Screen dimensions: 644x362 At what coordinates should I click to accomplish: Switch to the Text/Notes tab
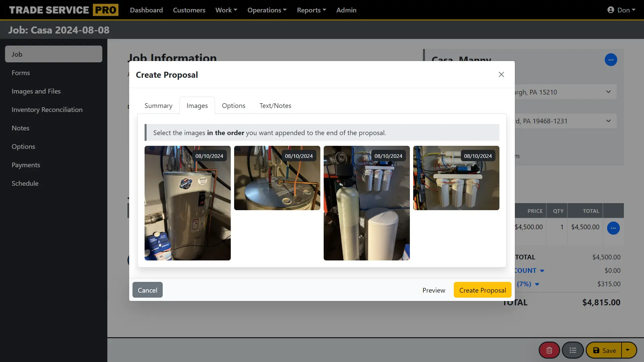275,105
